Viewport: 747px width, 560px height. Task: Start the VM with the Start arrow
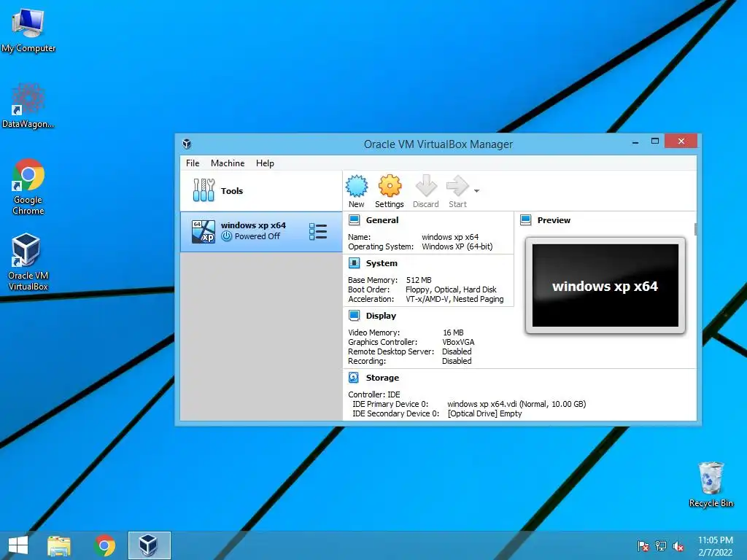click(458, 186)
